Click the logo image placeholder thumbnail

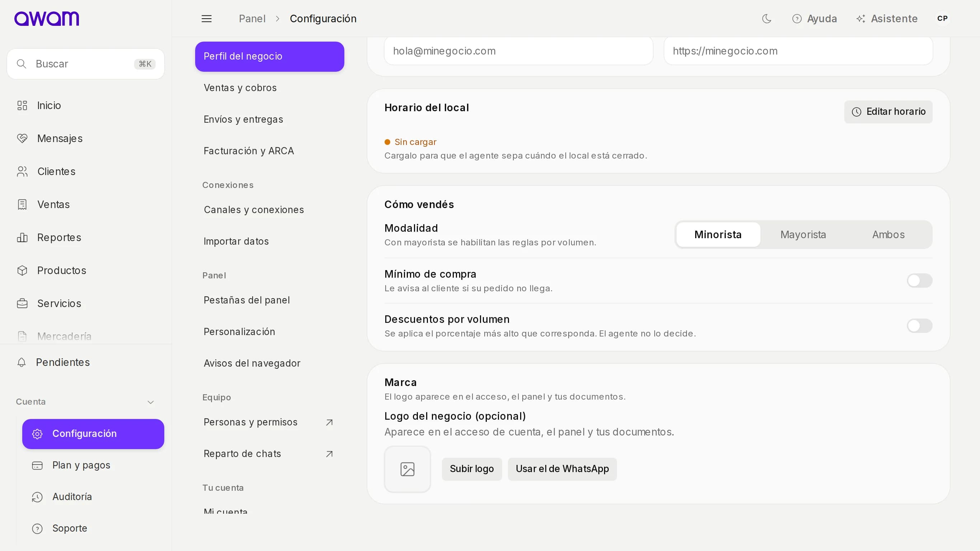click(x=407, y=469)
